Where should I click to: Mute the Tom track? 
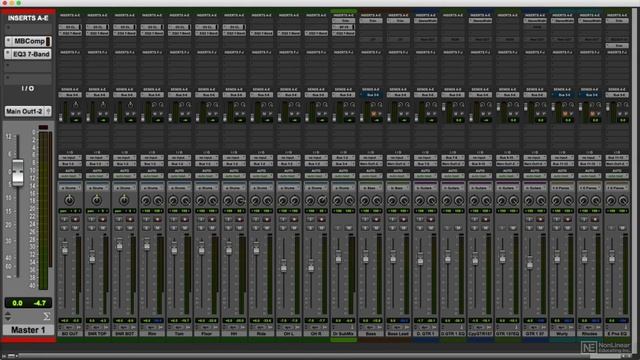(184, 228)
